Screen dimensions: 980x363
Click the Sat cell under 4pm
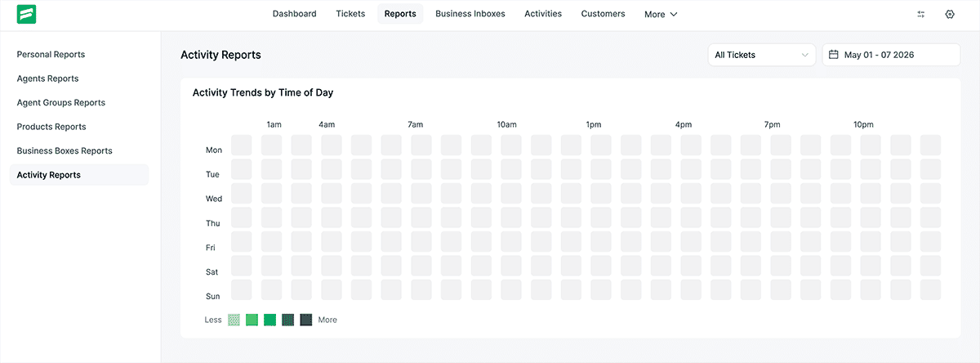[691, 266]
